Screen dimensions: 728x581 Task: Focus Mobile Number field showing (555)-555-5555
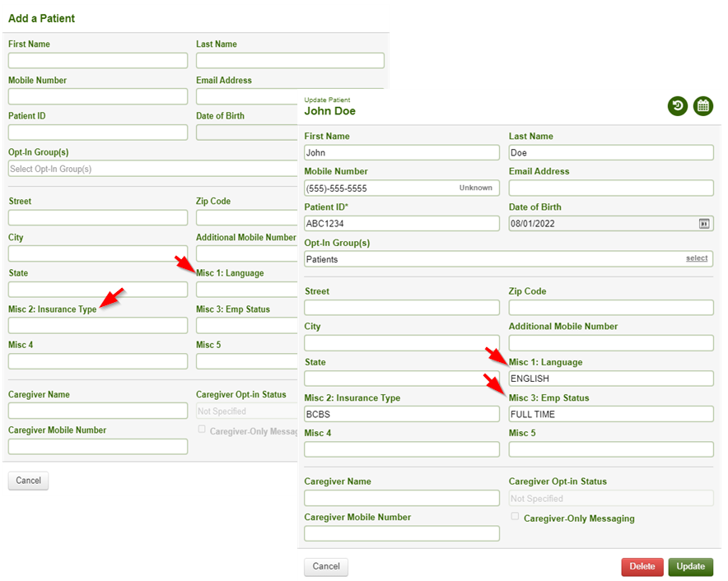click(402, 188)
